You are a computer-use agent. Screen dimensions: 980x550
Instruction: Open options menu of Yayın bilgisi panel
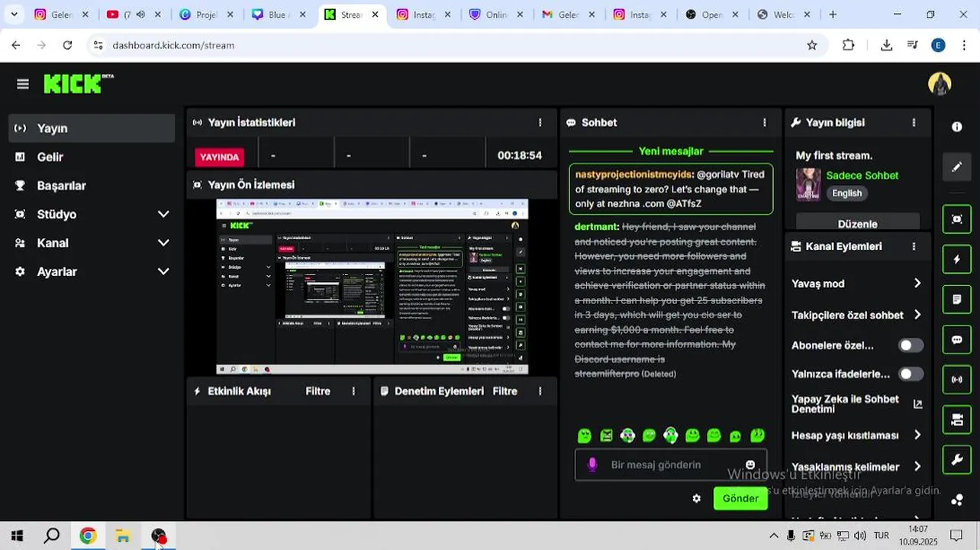pyautogui.click(x=914, y=122)
